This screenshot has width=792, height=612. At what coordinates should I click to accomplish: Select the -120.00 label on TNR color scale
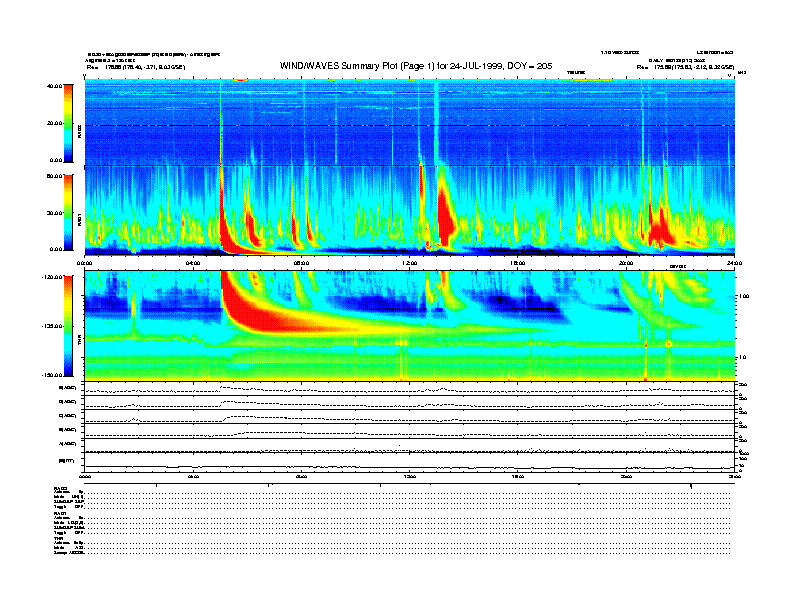click(52, 277)
